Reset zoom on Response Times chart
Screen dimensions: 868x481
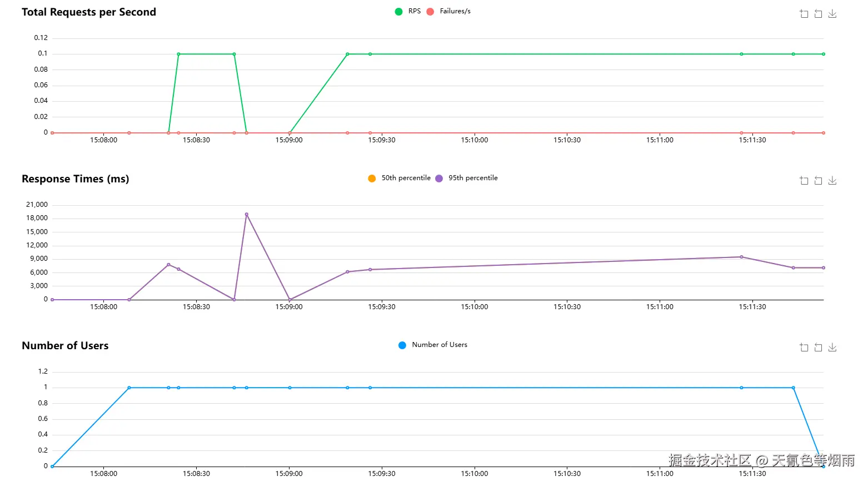tap(818, 180)
